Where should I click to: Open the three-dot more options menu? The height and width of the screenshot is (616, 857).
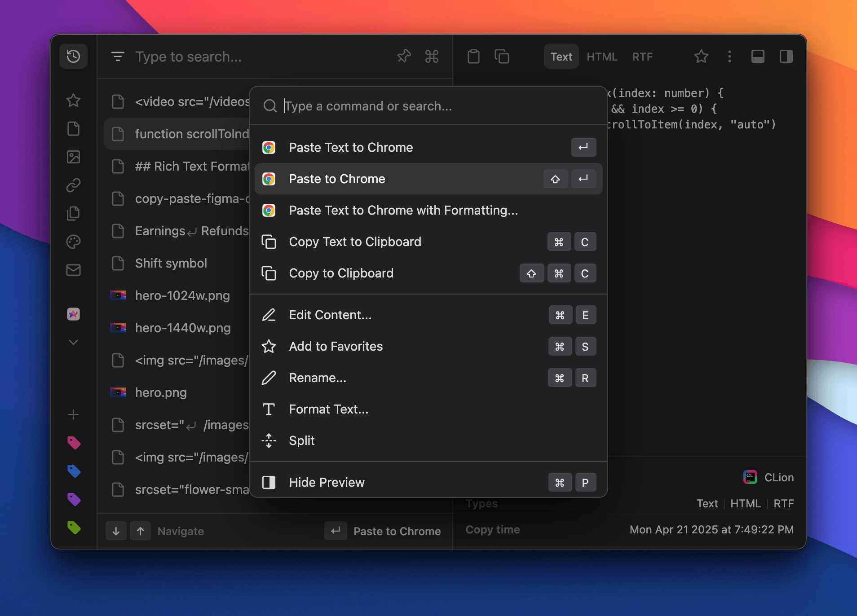pyautogui.click(x=729, y=57)
